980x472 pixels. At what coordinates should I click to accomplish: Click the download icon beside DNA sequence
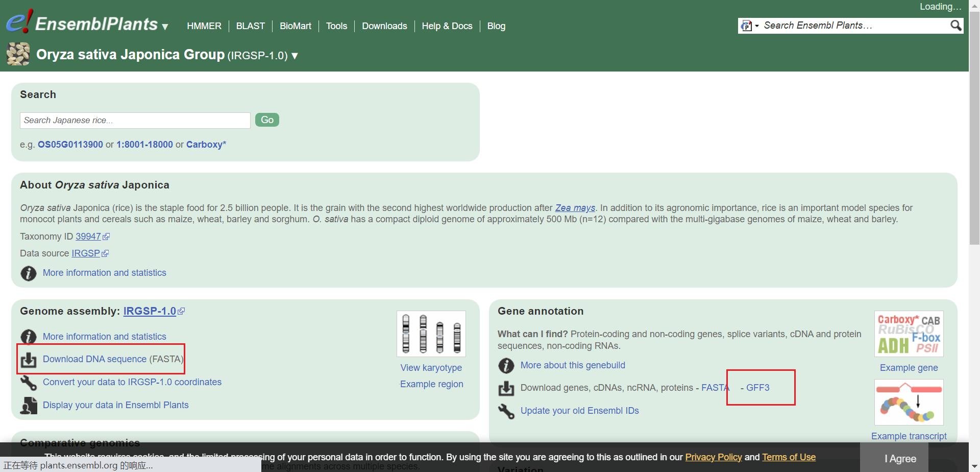click(28, 360)
